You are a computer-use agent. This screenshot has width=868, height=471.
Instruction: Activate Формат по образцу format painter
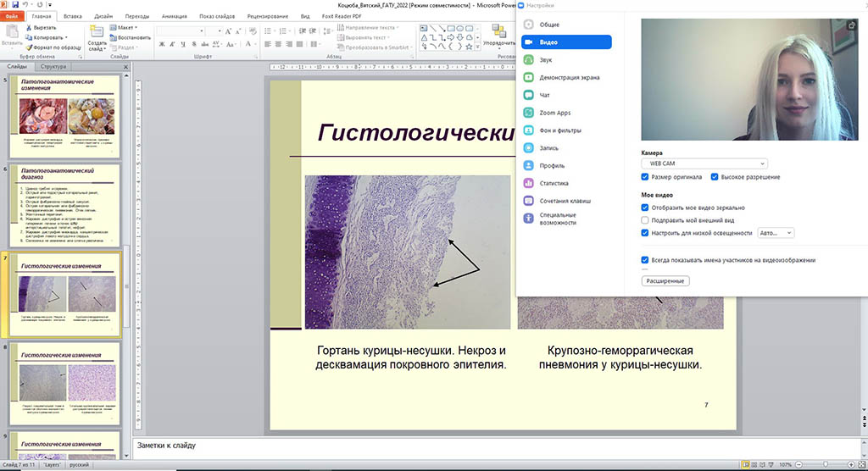[x=53, y=47]
